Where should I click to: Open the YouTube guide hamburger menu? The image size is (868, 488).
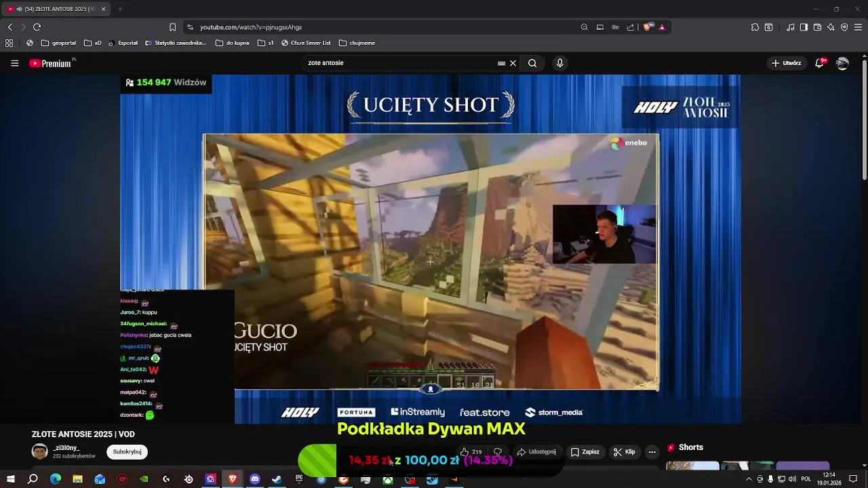coord(14,63)
